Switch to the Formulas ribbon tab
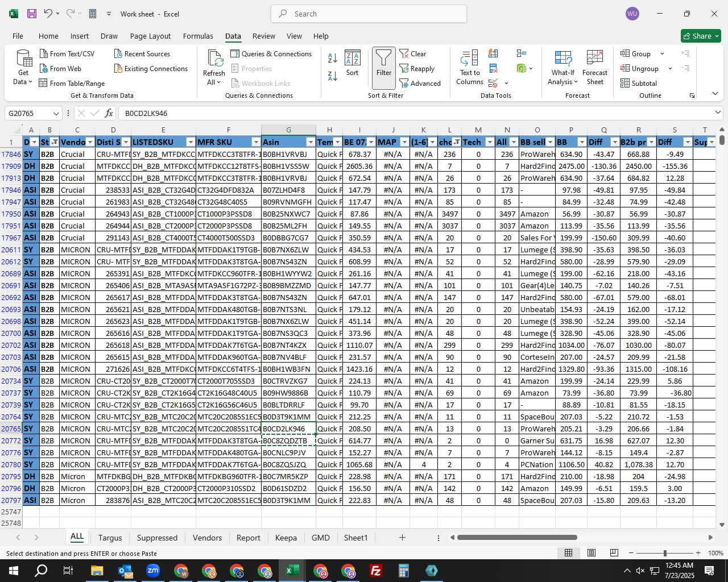 [198, 36]
